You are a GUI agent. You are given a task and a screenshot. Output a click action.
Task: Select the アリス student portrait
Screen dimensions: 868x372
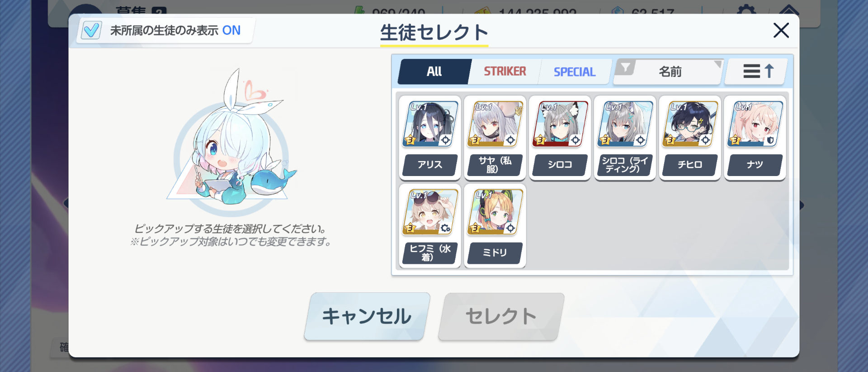click(x=430, y=124)
